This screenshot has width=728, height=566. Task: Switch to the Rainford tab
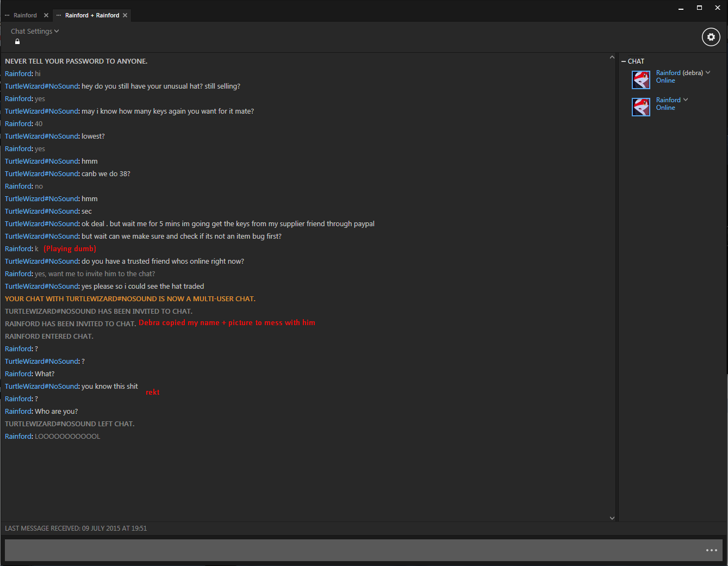[25, 15]
